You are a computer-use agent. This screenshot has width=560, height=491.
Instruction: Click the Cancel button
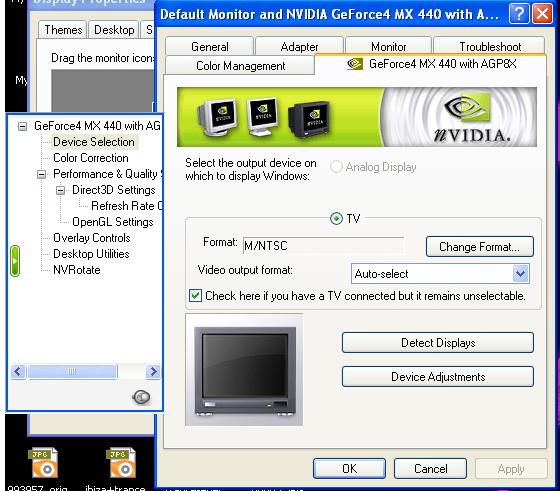(430, 469)
